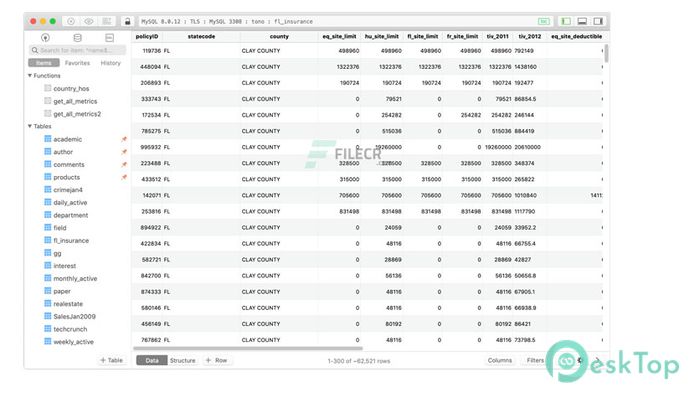The image size is (700, 400).
Task: Sort by the hu_site_limit column header
Action: 381,37
